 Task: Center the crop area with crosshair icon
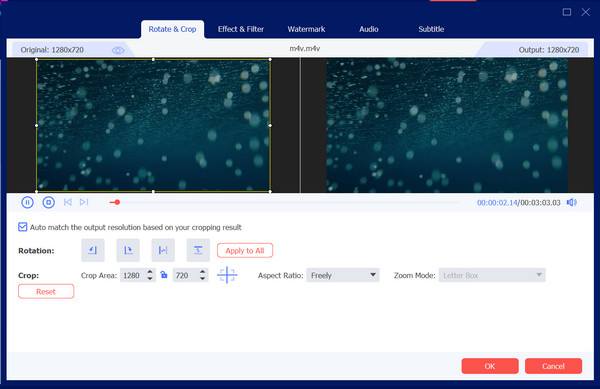point(227,275)
